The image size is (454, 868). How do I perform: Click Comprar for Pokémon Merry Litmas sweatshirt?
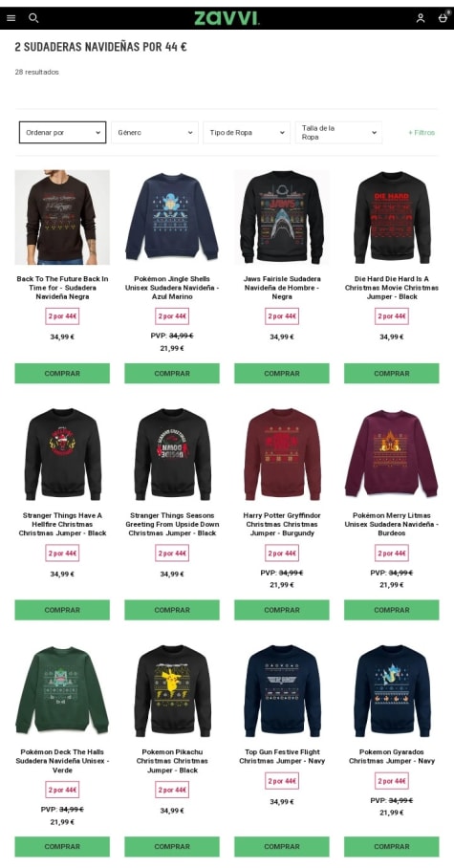click(x=392, y=610)
